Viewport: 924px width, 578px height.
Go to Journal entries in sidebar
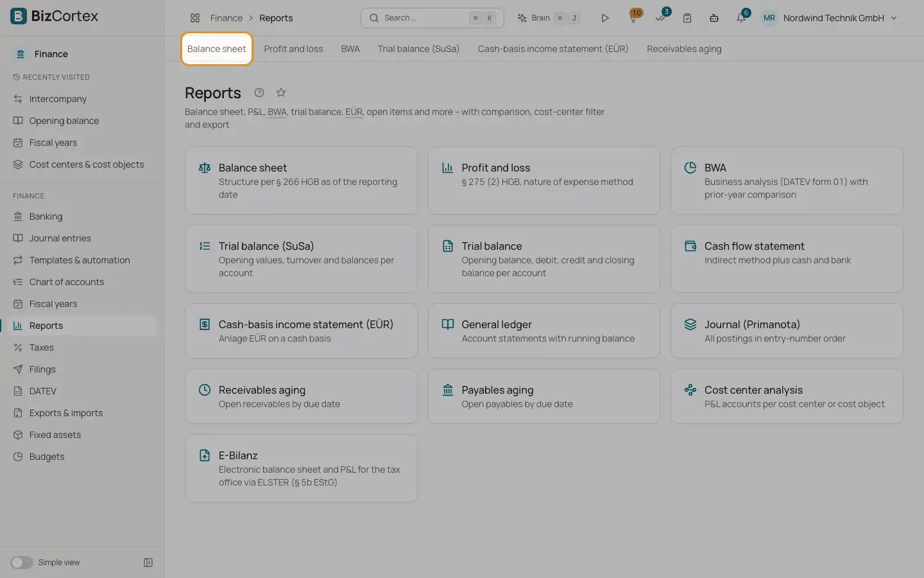82,238
